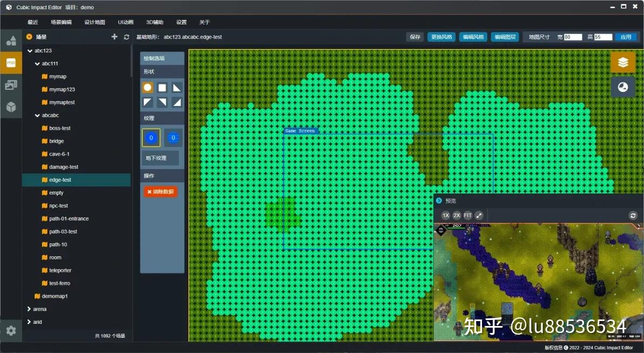
Task: Open the 3D cube sidebar icon
Action: point(11,107)
